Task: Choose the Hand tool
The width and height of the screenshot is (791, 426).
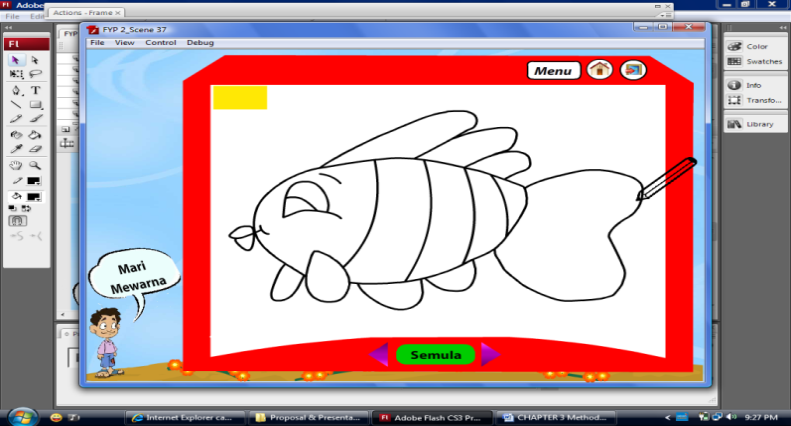Action: [16, 165]
